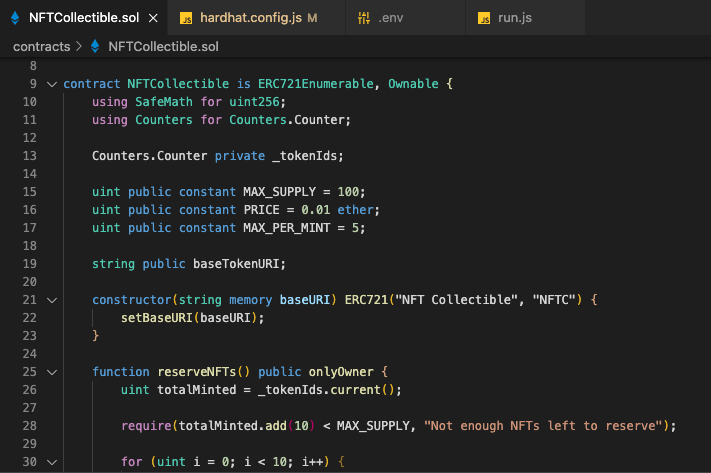711x473 pixels.
Task: Click the string "NFT Collectible" on line 21
Action: [457, 300]
